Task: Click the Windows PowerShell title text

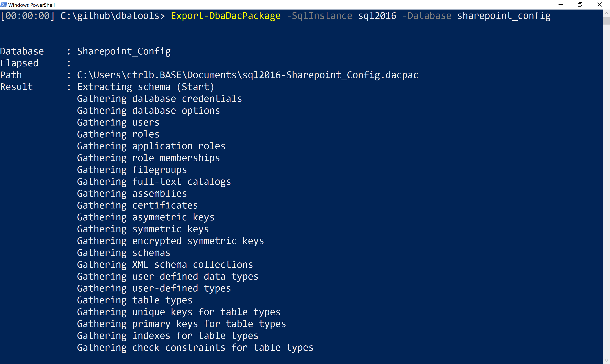Action: (x=31, y=4)
